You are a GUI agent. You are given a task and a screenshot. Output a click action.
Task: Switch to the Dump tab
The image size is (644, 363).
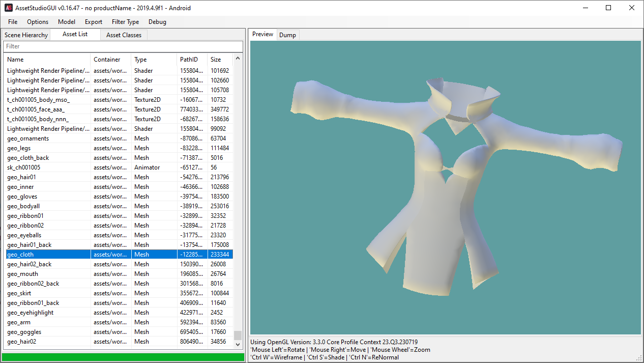287,35
